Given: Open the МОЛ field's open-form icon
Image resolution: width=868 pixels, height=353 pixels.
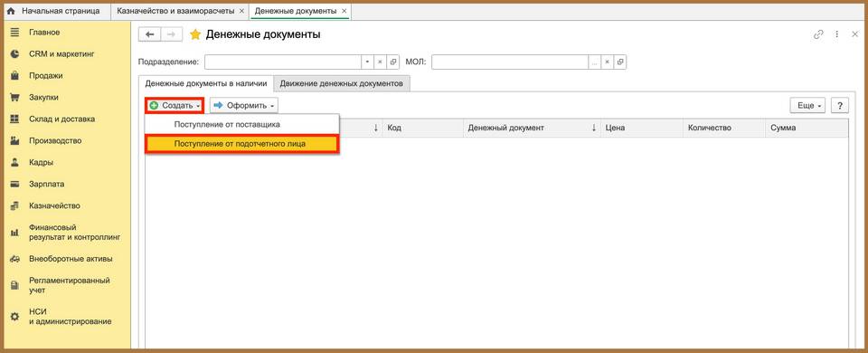Looking at the screenshot, I should pos(620,62).
